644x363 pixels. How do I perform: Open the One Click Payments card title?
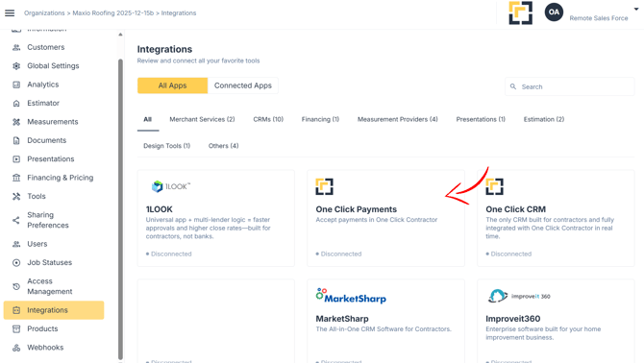(356, 209)
